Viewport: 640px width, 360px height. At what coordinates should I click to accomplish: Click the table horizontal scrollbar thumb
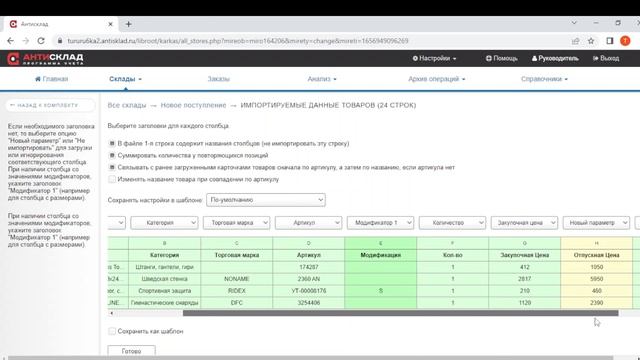point(400,313)
